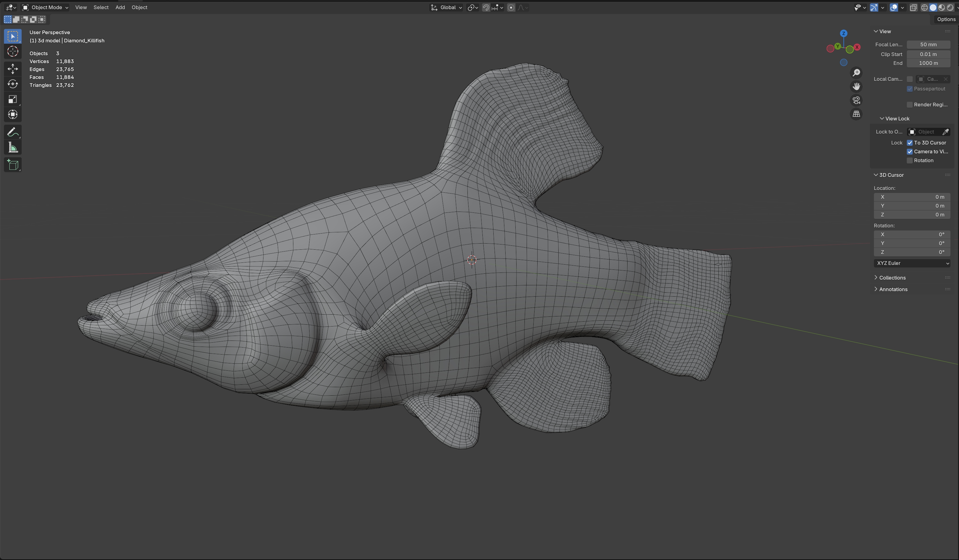This screenshot has width=959, height=560.
Task: Enable the Rotation lock checkbox
Action: pyautogui.click(x=910, y=161)
